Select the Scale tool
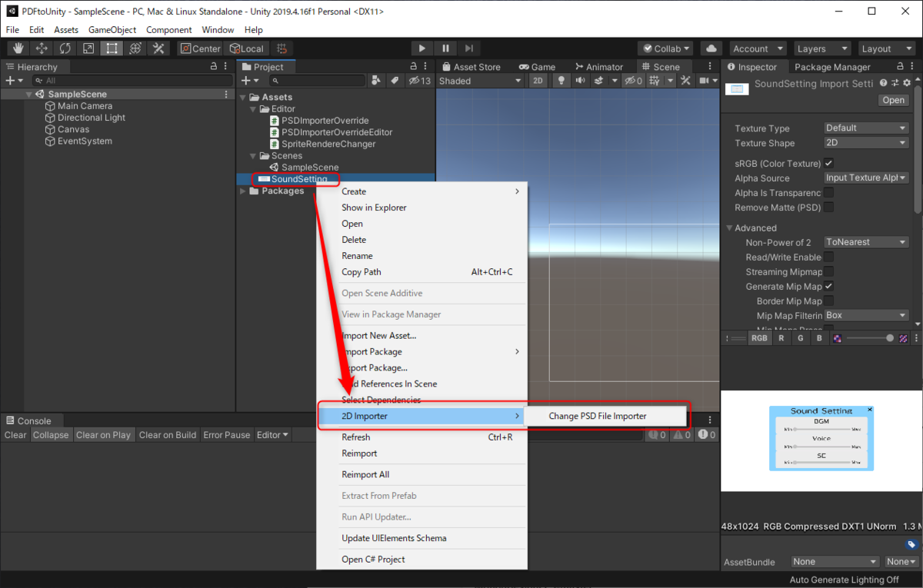 tap(88, 48)
